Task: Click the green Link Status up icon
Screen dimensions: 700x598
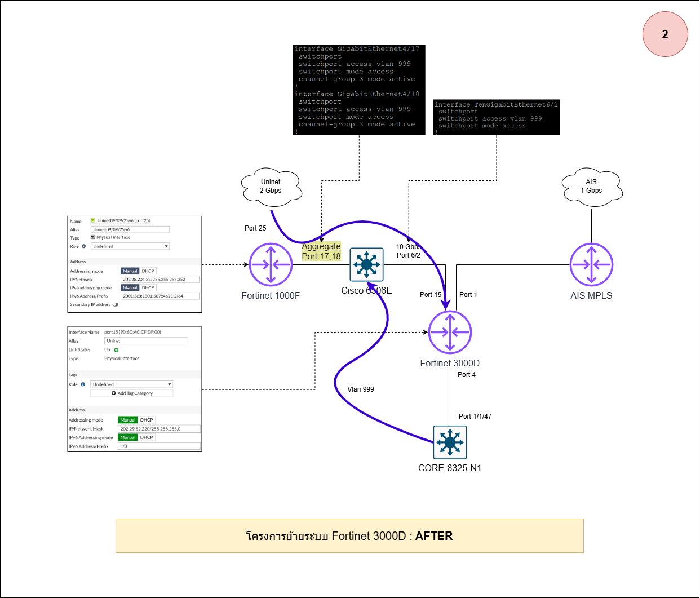Action: tap(117, 350)
